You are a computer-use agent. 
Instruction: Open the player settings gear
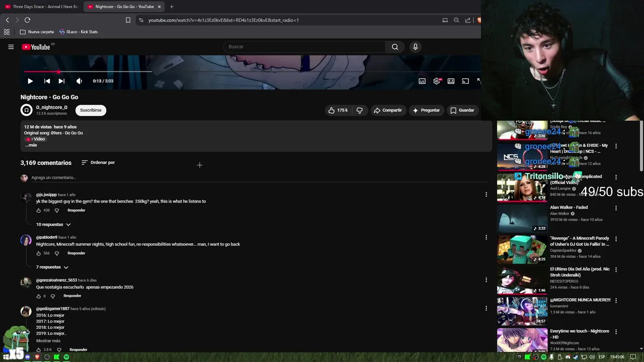(x=437, y=81)
